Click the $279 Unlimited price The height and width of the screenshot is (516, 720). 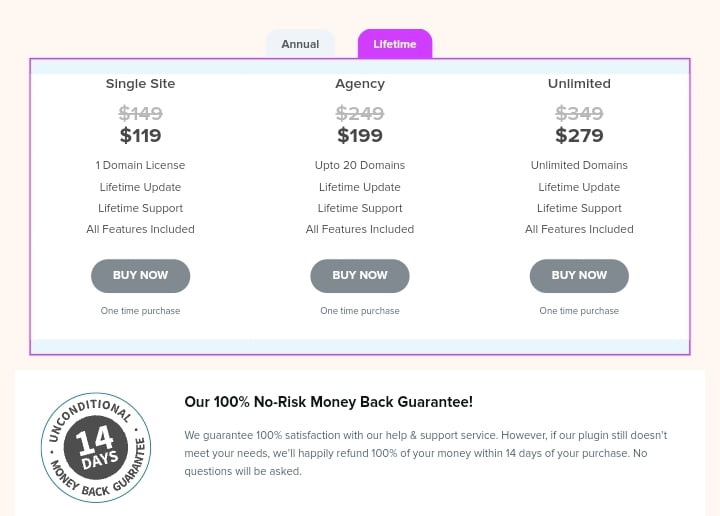579,135
